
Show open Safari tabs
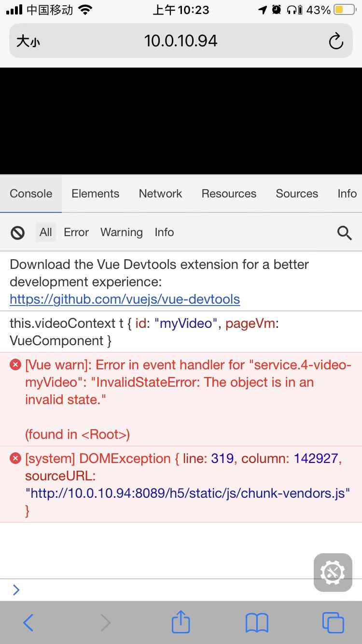click(x=333, y=623)
